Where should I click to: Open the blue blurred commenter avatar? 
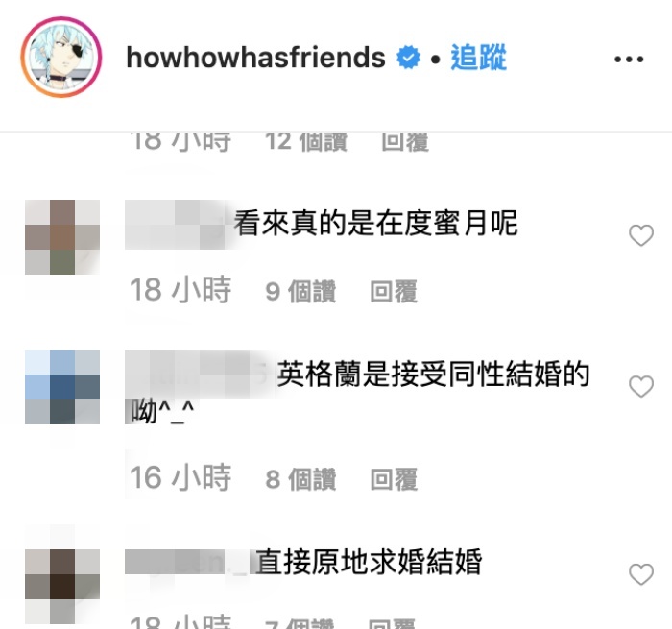(62, 387)
